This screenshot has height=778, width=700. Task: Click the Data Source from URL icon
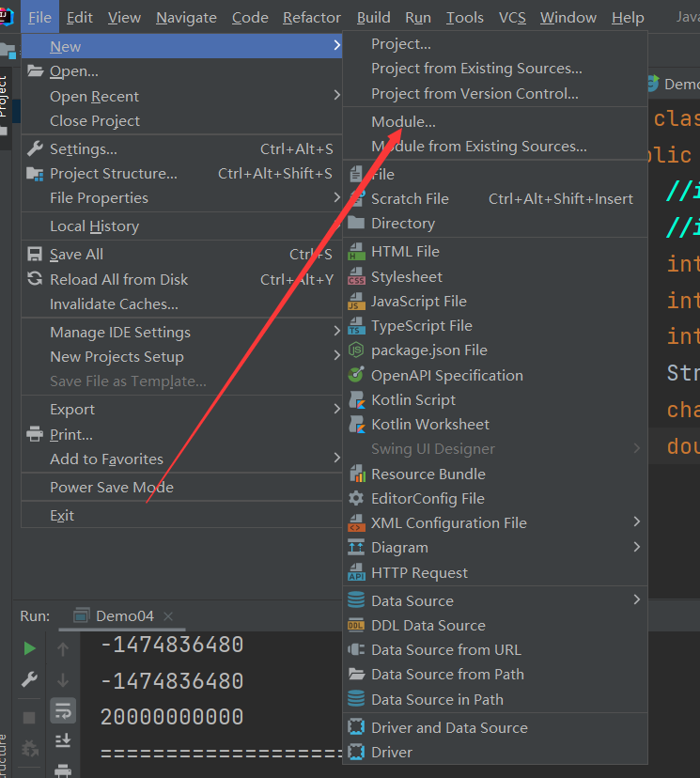click(x=356, y=649)
